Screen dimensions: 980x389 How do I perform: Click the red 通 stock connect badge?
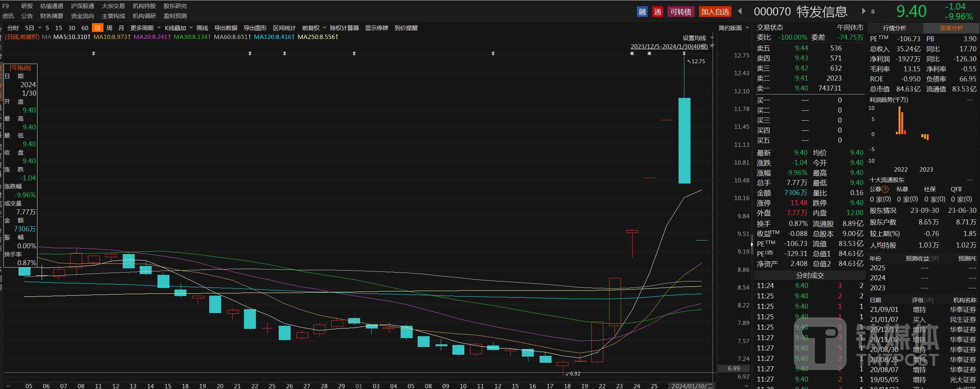658,12
